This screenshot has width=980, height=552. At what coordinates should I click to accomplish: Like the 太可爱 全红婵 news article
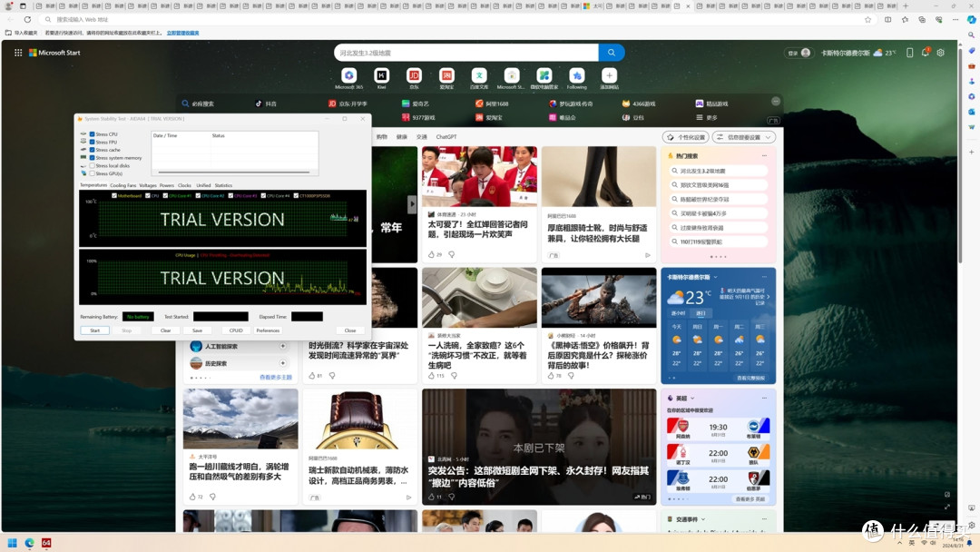[431, 254]
